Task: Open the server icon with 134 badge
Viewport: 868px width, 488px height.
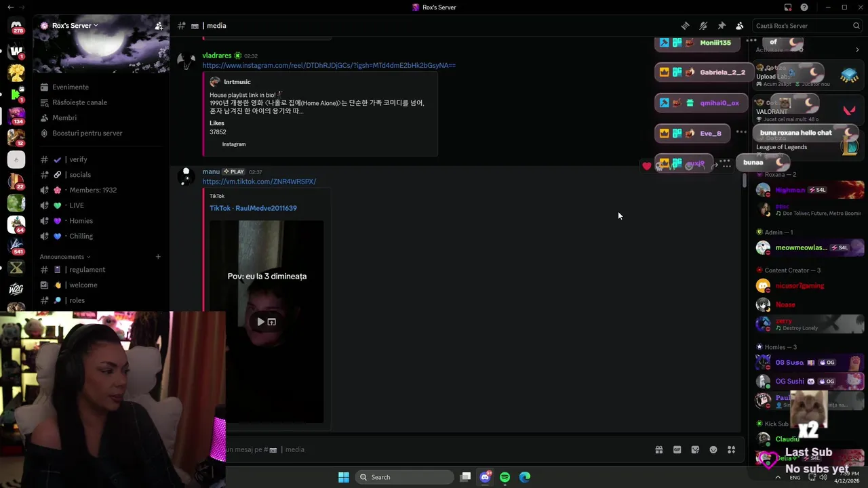Action: point(16,115)
